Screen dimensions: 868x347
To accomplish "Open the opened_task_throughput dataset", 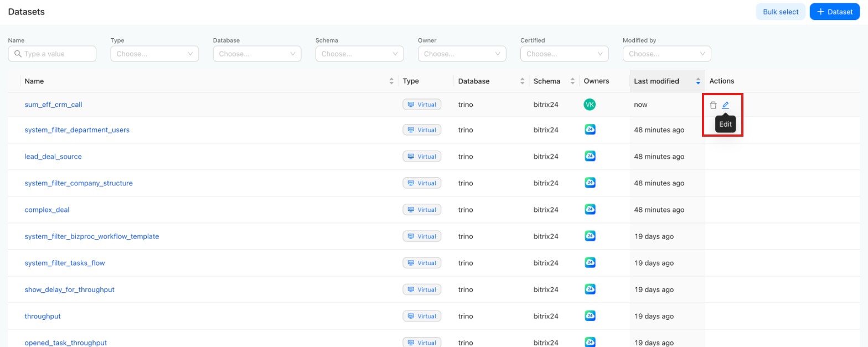I will (66, 343).
